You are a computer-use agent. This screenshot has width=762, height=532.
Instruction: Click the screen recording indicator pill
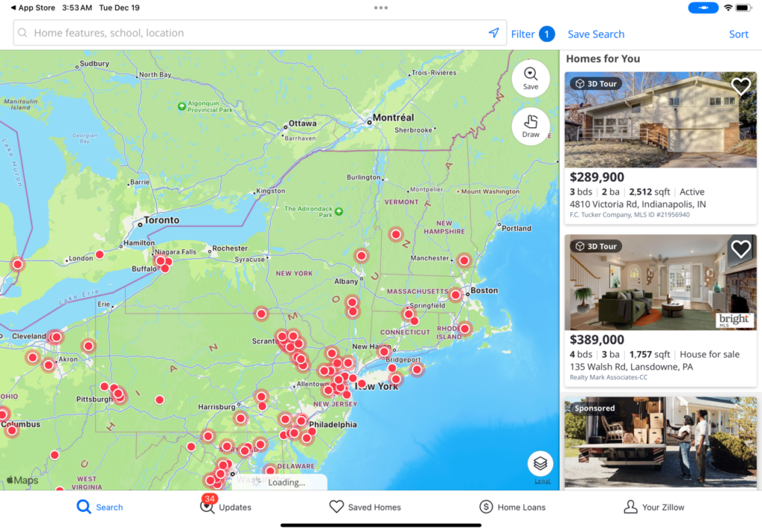(702, 7)
